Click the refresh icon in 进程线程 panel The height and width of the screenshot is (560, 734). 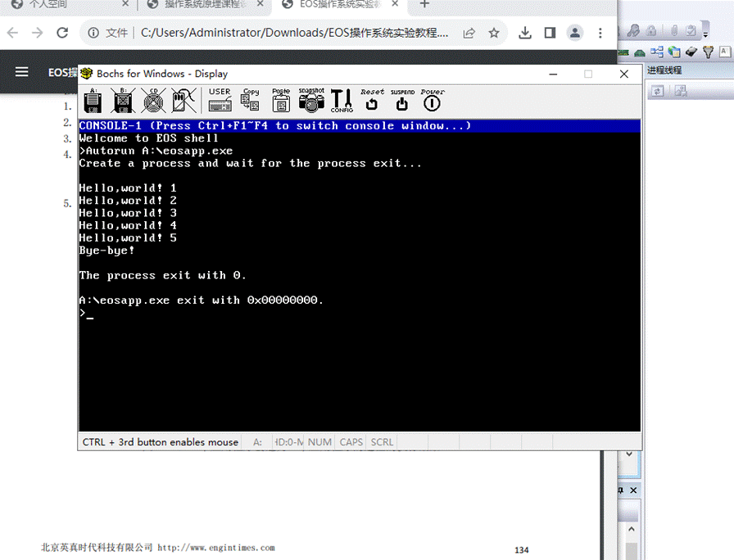coord(657,91)
